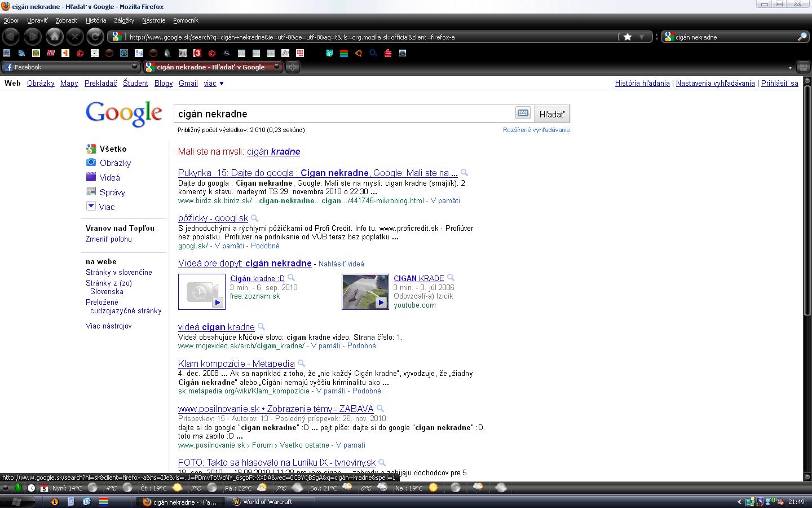The height and width of the screenshot is (508, 812).
Task: Open the O2 bookmark in the bookmarks toolbar
Action: coord(373,53)
